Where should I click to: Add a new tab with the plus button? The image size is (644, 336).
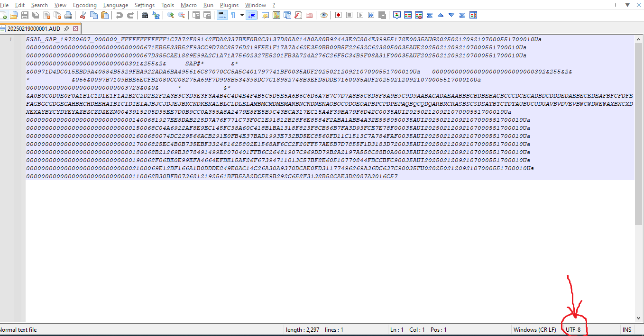[x=615, y=5]
